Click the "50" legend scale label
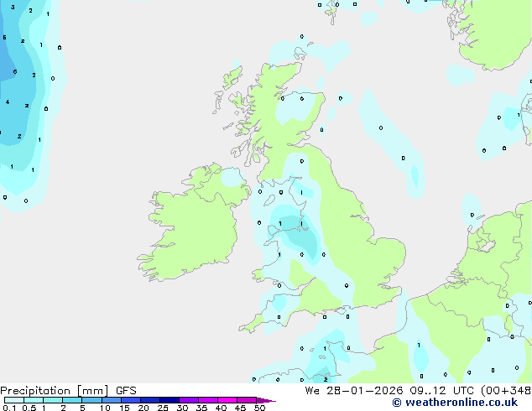 click(x=259, y=408)
